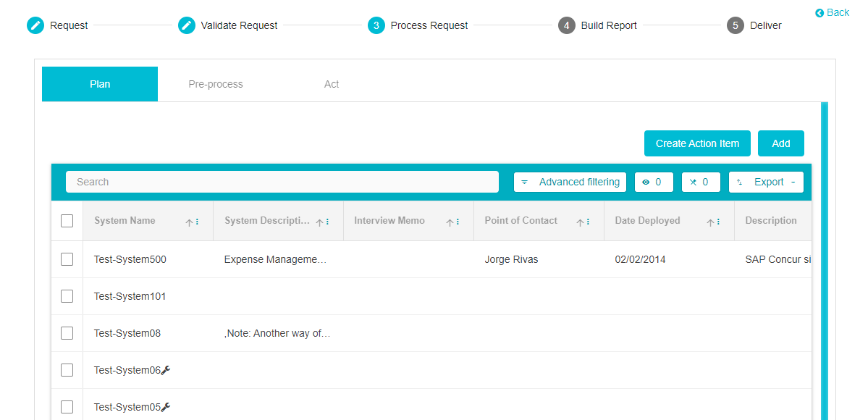Open Interview Memo column options menu
Screen dimensions: 868x420
coord(458,222)
